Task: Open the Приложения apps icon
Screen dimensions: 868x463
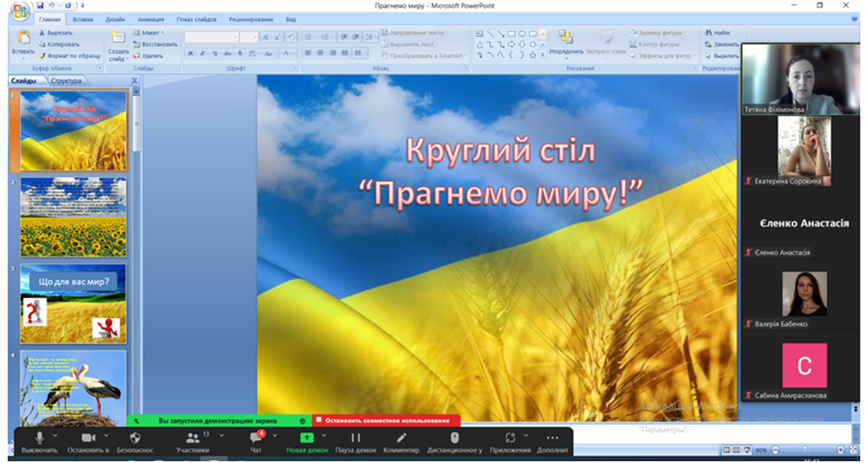Action: click(510, 438)
